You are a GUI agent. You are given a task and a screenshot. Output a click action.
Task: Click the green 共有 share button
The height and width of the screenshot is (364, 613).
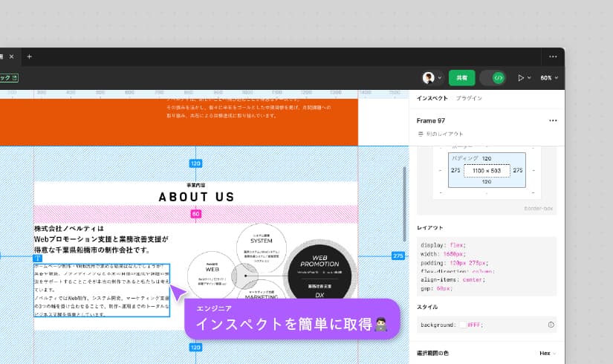461,77
